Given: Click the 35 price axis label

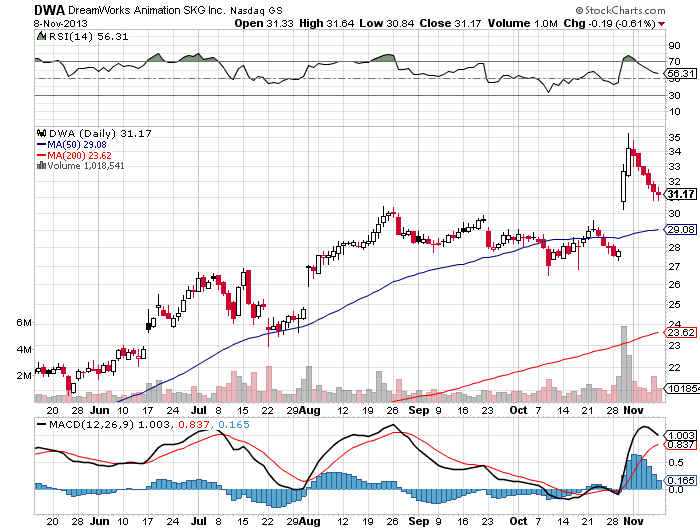Looking at the screenshot, I should 675,138.
